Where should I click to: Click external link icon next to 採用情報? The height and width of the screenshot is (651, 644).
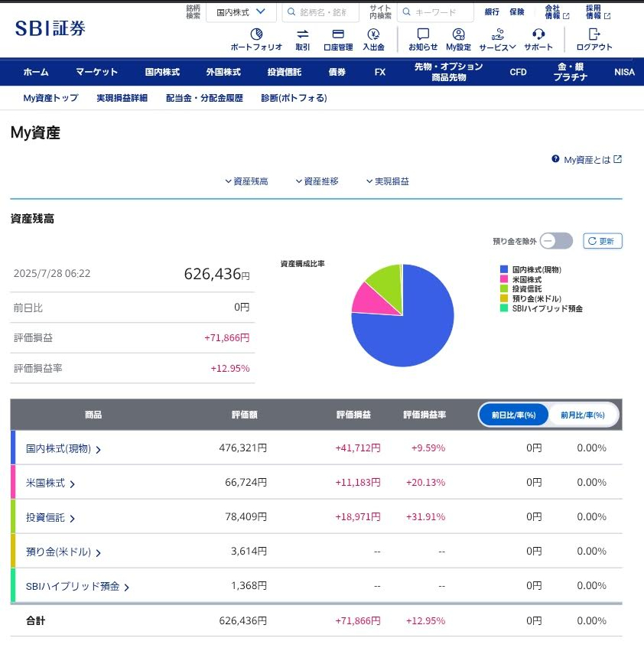pyautogui.click(x=607, y=16)
